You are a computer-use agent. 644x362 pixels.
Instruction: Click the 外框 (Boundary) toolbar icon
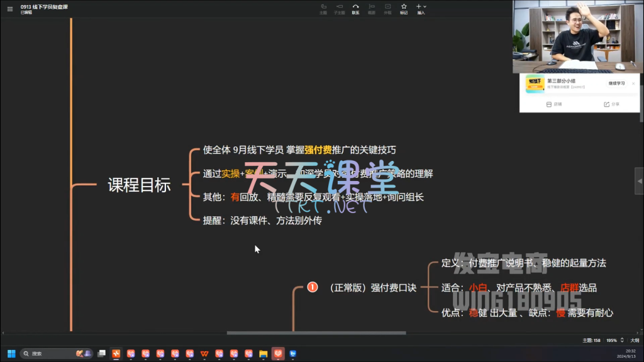(x=387, y=8)
